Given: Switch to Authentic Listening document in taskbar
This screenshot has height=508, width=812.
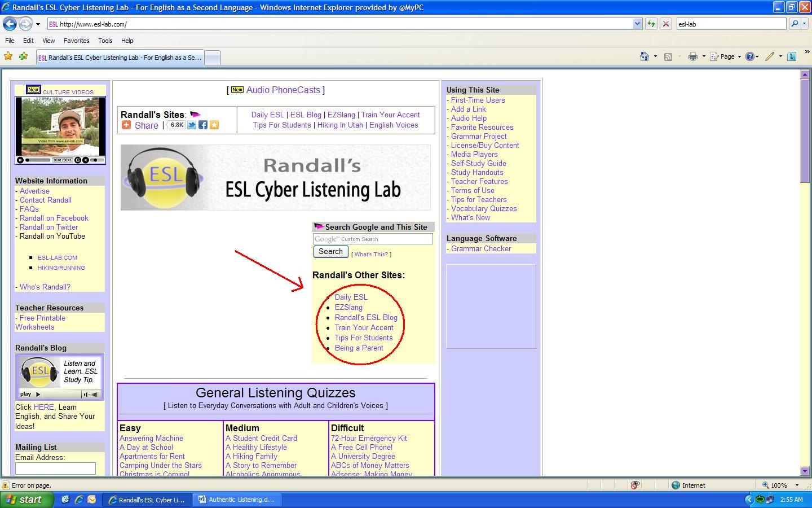Looking at the screenshot, I should point(236,500).
